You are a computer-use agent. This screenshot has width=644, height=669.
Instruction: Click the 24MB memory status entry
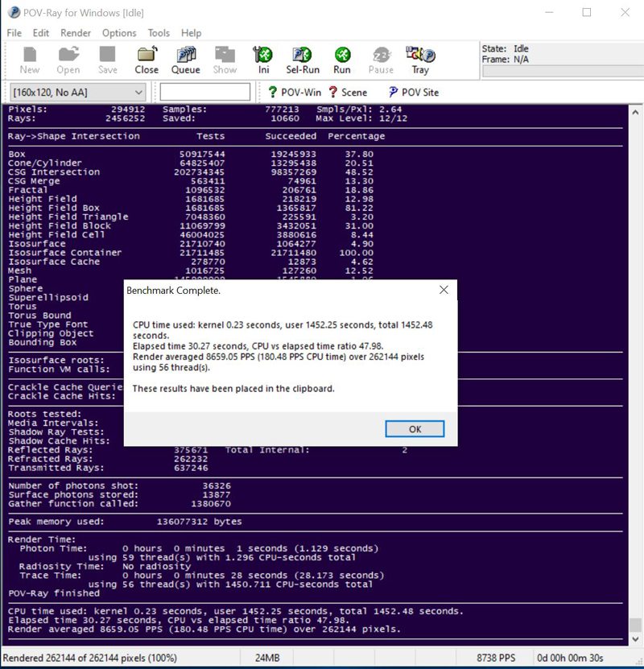pos(267,658)
